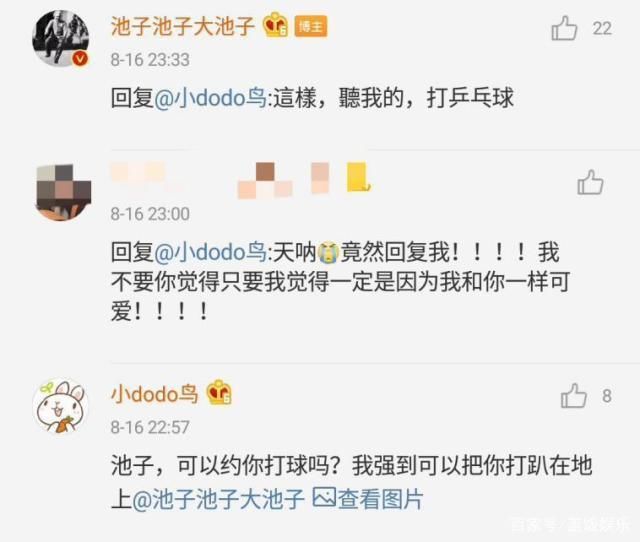Like the pixelated user's comment
Screen dimensions: 640x542
tap(590, 182)
